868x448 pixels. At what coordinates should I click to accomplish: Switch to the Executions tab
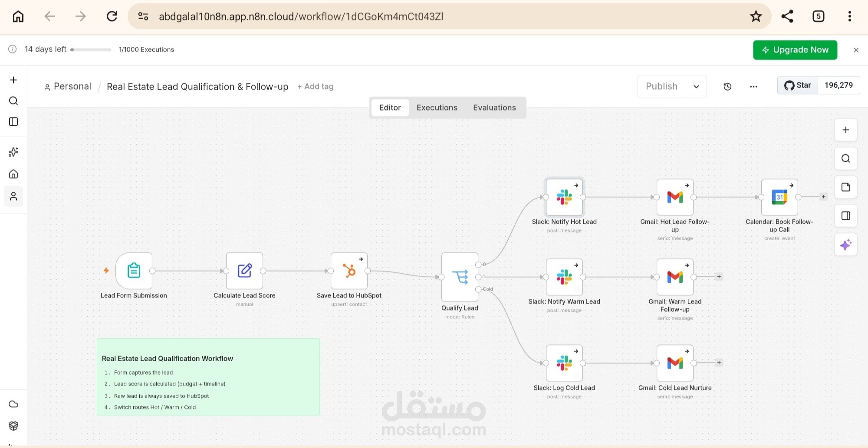(437, 108)
